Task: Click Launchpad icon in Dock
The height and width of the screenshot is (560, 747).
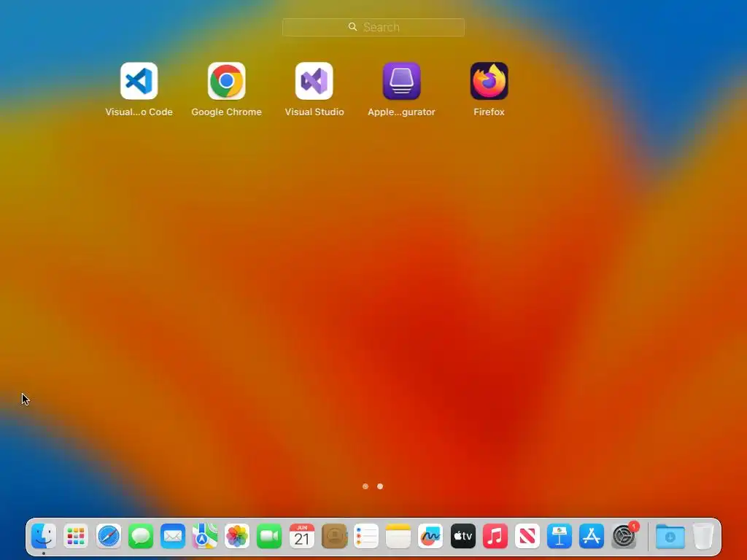Action: 76,536
